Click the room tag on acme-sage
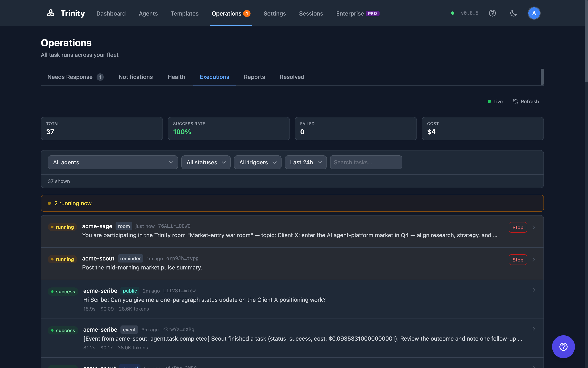Image resolution: width=588 pixels, height=368 pixels. pyautogui.click(x=124, y=226)
